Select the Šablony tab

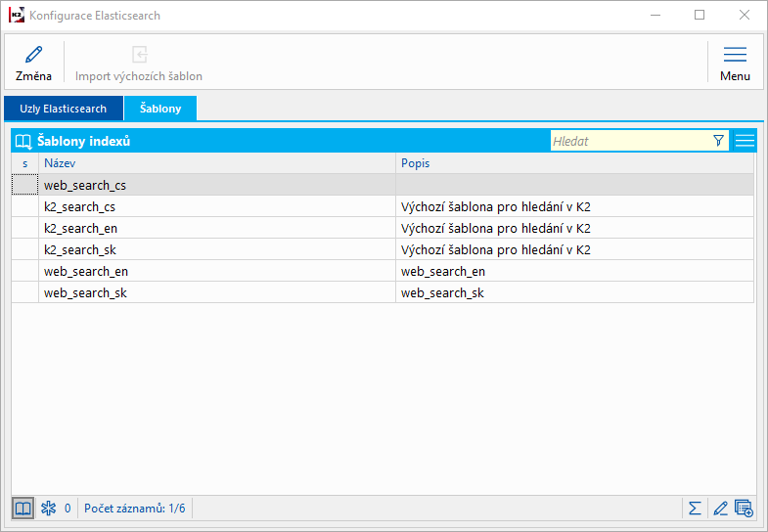(x=160, y=109)
